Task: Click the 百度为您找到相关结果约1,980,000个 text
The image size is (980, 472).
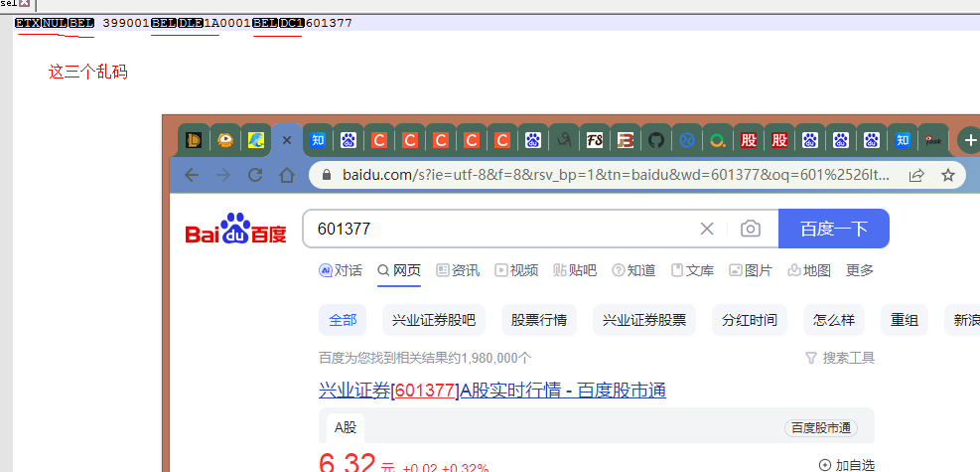Action: tap(425, 358)
